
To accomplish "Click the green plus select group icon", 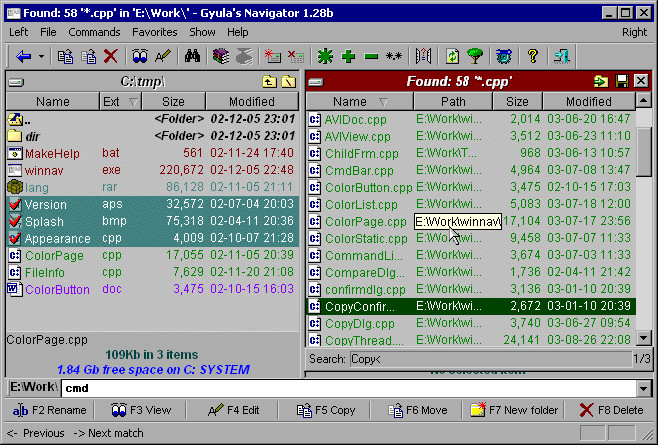I will point(348,56).
